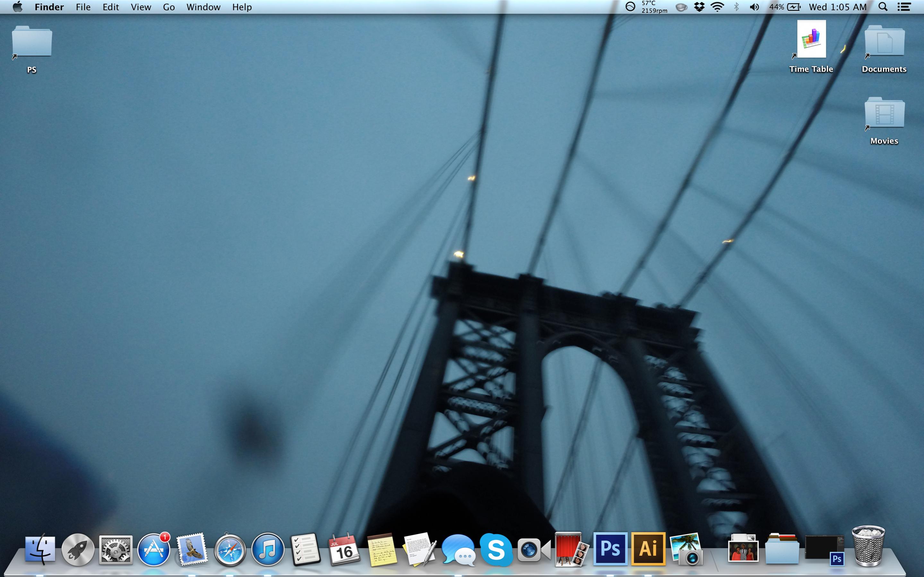The height and width of the screenshot is (577, 924).
Task: Open folder stack in the Dock
Action: pyautogui.click(x=782, y=549)
